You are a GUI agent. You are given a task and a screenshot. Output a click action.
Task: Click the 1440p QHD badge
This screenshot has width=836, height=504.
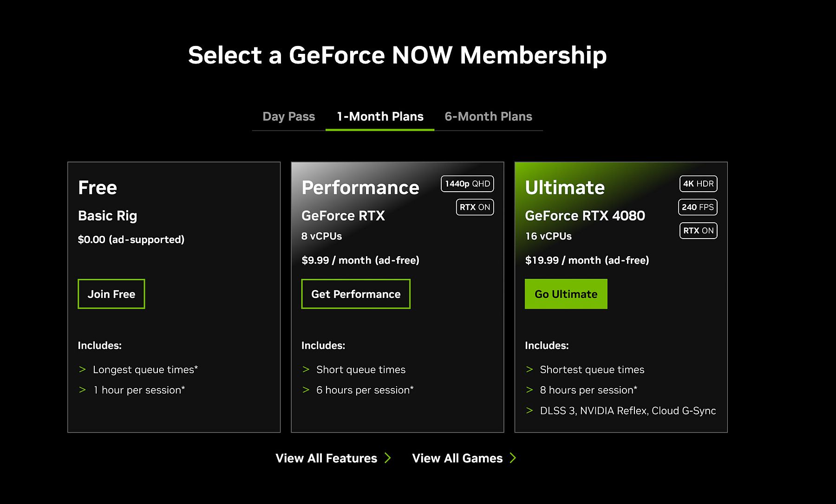pos(467,184)
